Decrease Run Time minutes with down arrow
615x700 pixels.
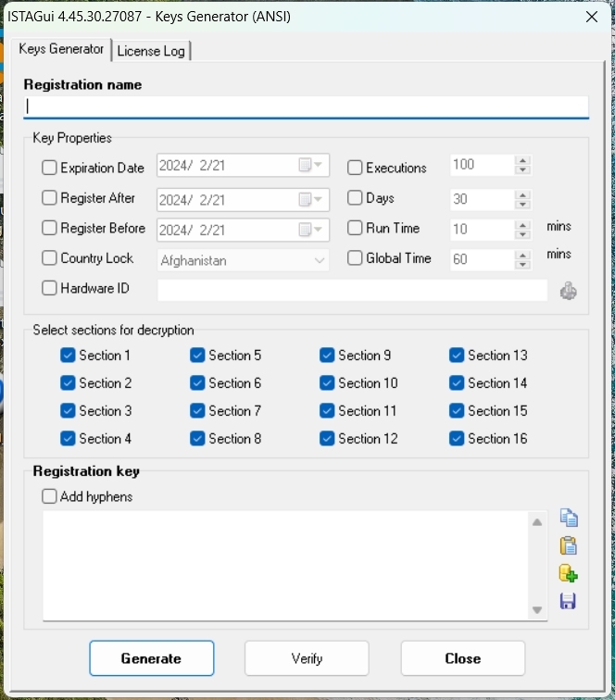[x=522, y=234]
